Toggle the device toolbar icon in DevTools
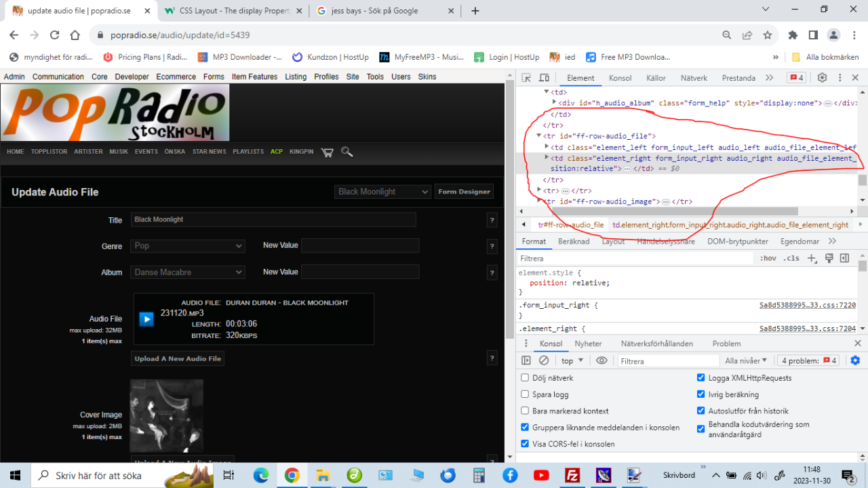 point(544,78)
